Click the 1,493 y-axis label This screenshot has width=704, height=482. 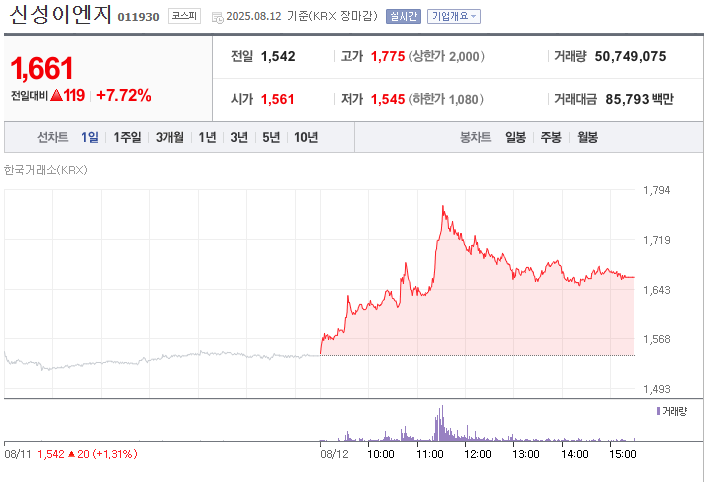(x=656, y=389)
